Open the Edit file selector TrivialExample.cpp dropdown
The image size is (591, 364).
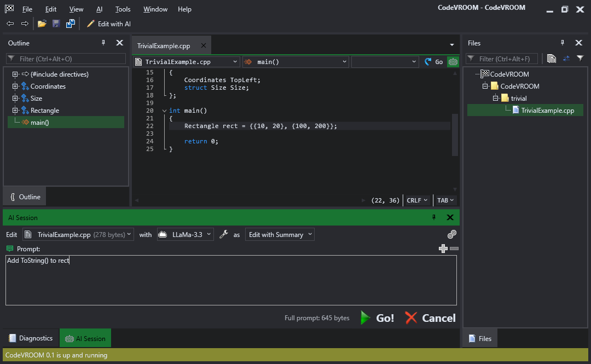point(78,235)
